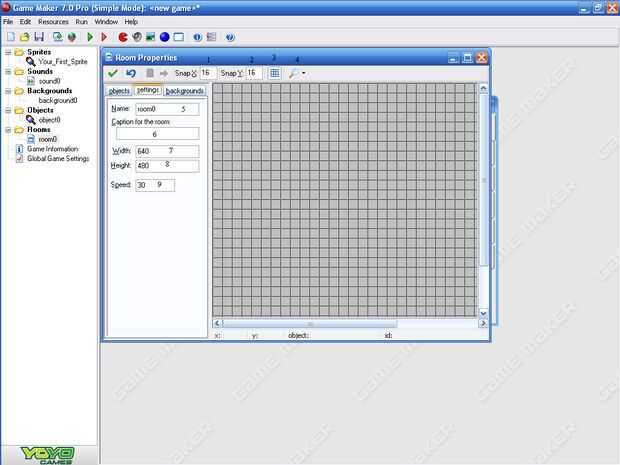Open Global Game Settings in tree
620x465 pixels.
pos(58,159)
